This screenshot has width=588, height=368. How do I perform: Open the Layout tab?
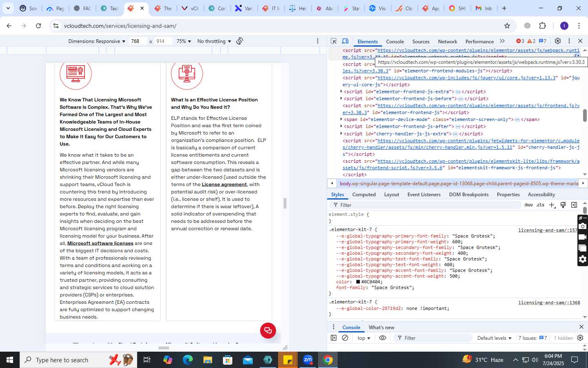pyautogui.click(x=392, y=195)
